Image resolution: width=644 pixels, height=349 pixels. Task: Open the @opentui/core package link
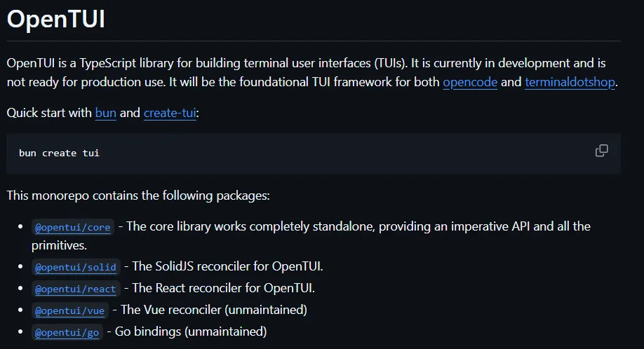pyautogui.click(x=73, y=227)
